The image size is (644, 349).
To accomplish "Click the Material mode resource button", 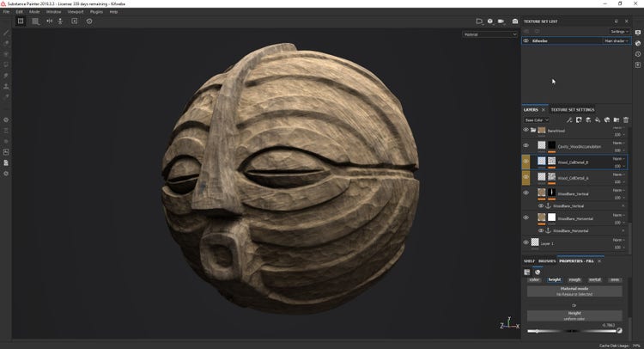I will 574,291.
